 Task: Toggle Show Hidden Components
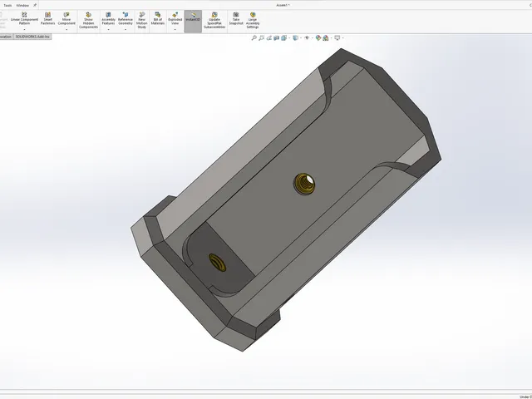(89, 20)
